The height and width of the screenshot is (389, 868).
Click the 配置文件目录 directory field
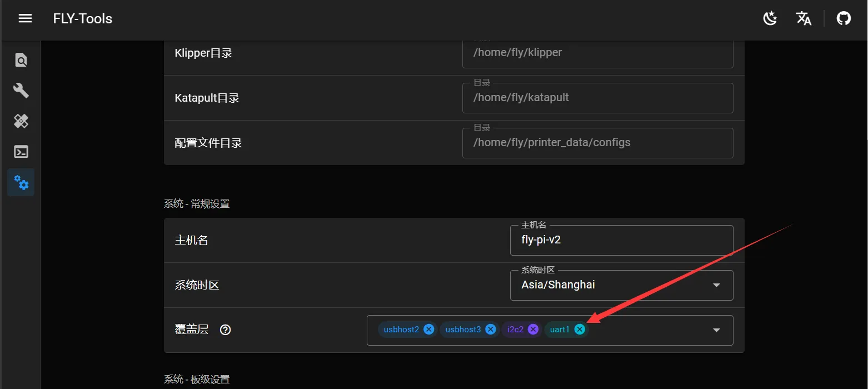pos(597,143)
